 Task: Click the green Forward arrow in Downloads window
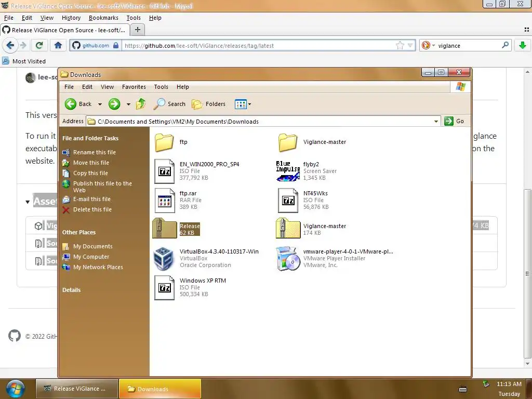point(114,104)
